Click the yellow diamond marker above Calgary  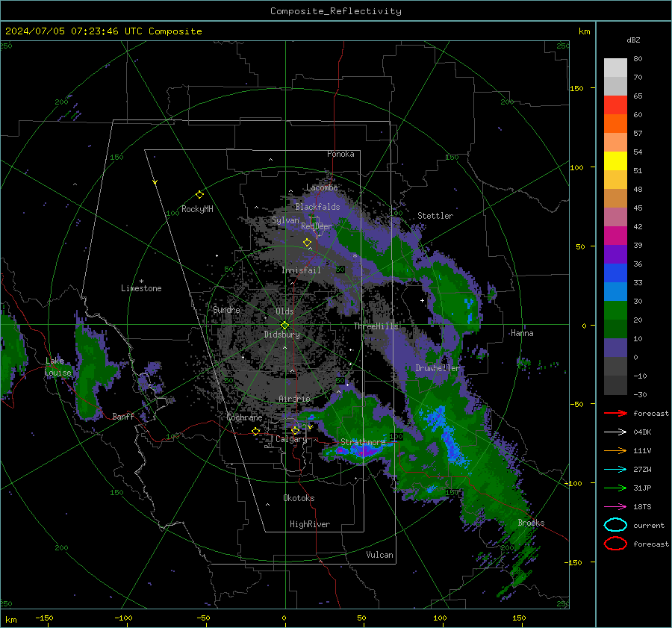pos(295,430)
